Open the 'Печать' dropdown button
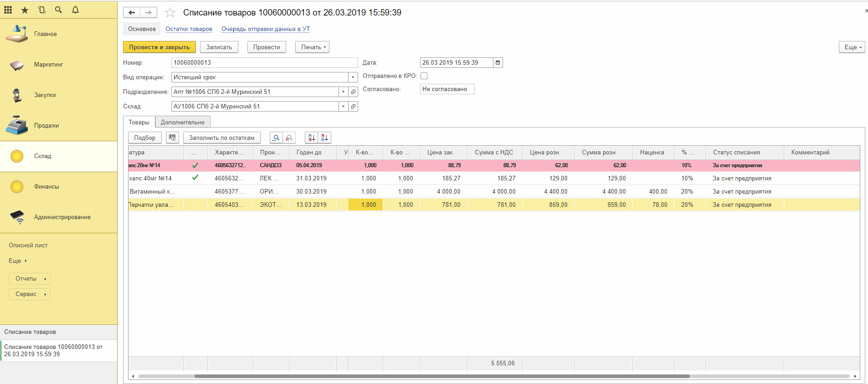Image resolution: width=868 pixels, height=384 pixels. pyautogui.click(x=313, y=47)
